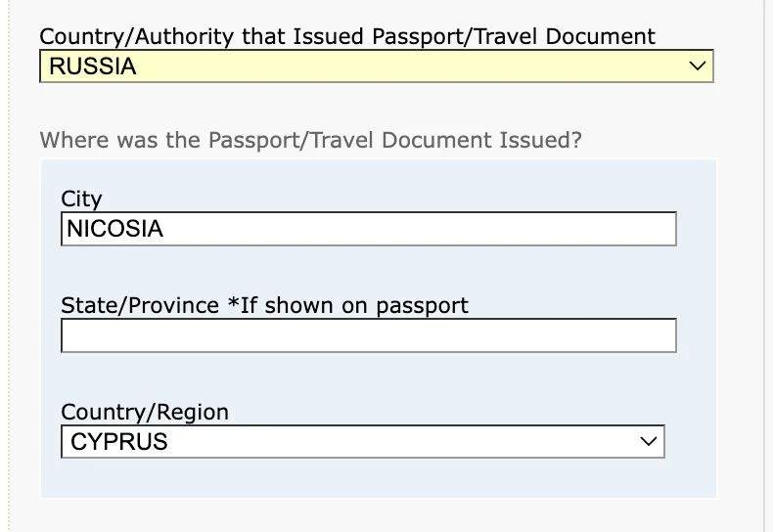This screenshot has width=773, height=532.
Task: Click the chevron arrow beside RUSSIA
Action: pos(697,66)
